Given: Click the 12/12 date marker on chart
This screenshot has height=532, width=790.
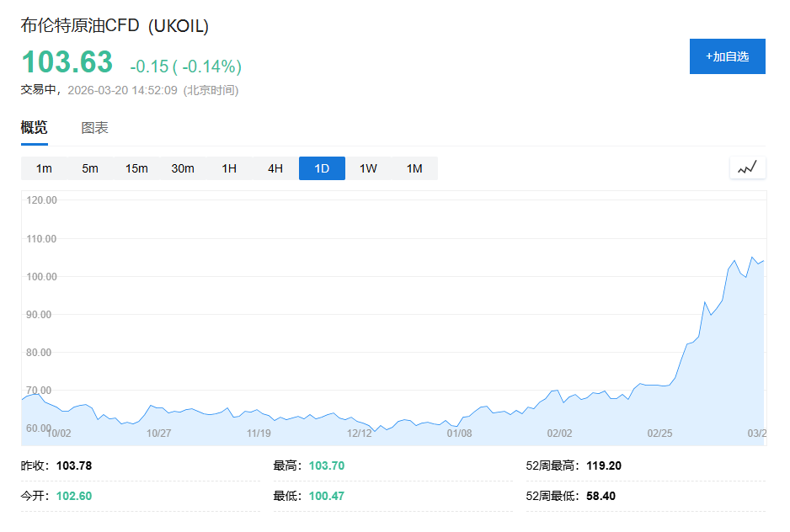Looking at the screenshot, I should click(x=360, y=434).
